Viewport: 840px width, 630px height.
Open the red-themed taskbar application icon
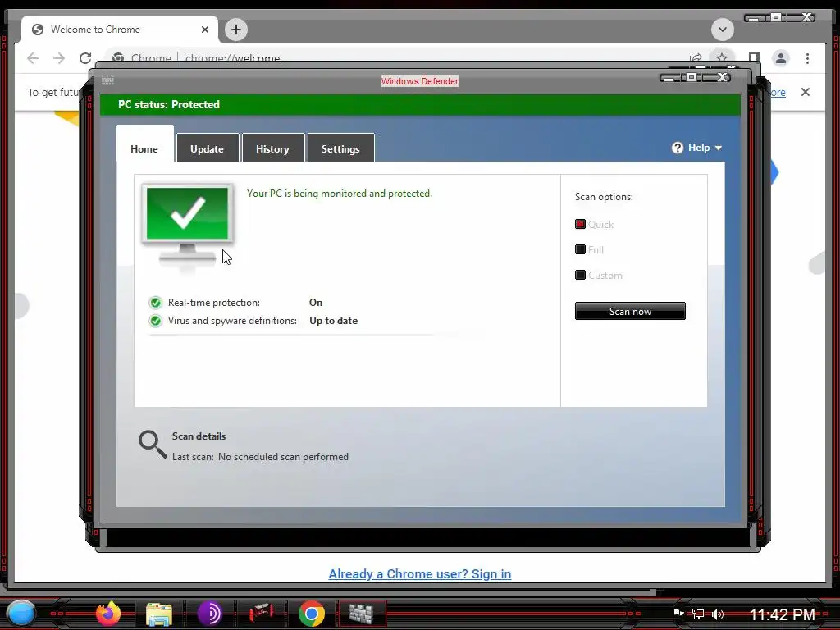click(x=261, y=612)
